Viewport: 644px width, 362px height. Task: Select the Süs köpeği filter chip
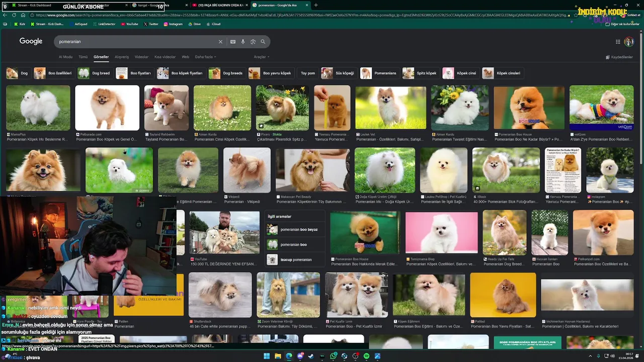tap(339, 73)
